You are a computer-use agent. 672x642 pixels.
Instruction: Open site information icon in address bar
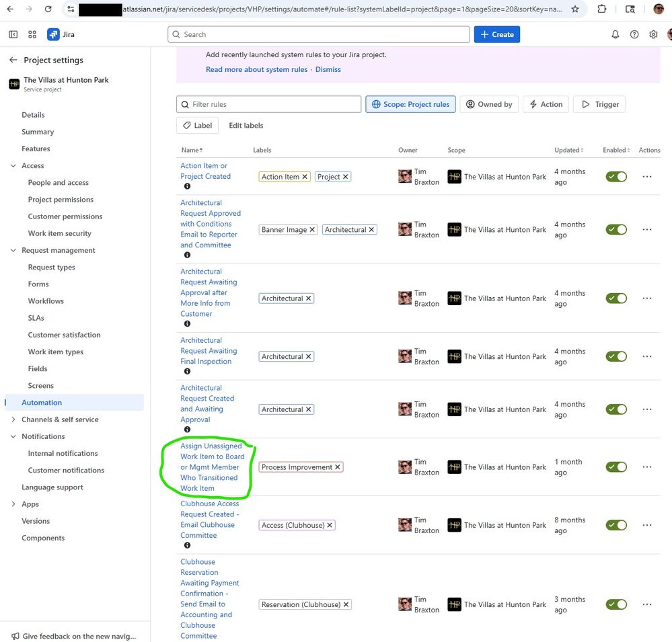pyautogui.click(x=71, y=9)
